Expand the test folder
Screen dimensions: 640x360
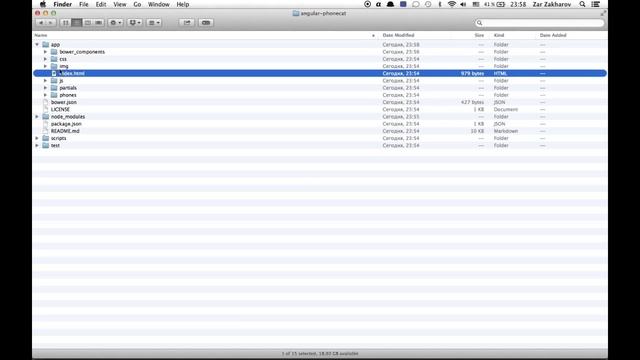click(x=37, y=145)
